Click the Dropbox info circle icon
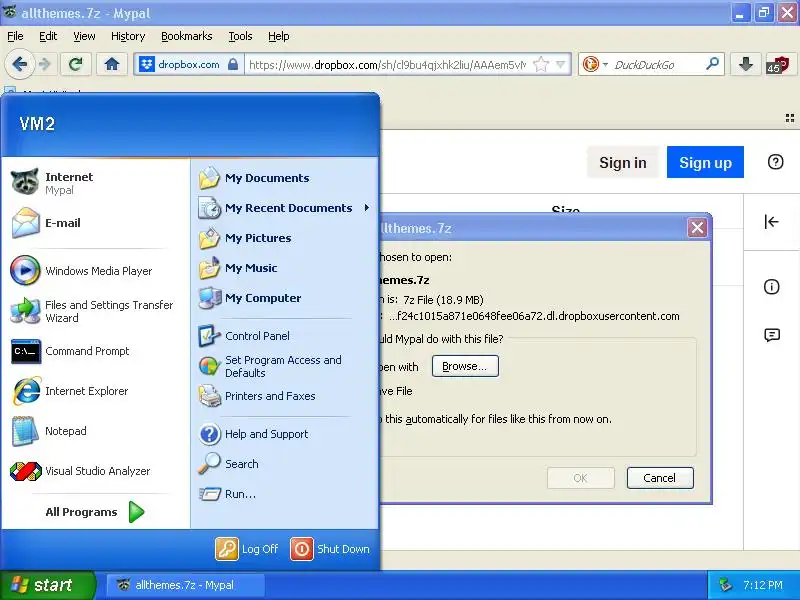 coord(771,287)
